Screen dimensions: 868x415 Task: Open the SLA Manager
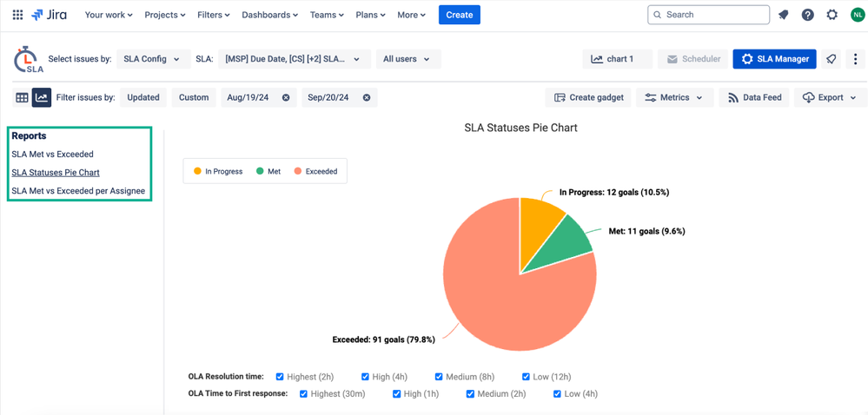774,59
